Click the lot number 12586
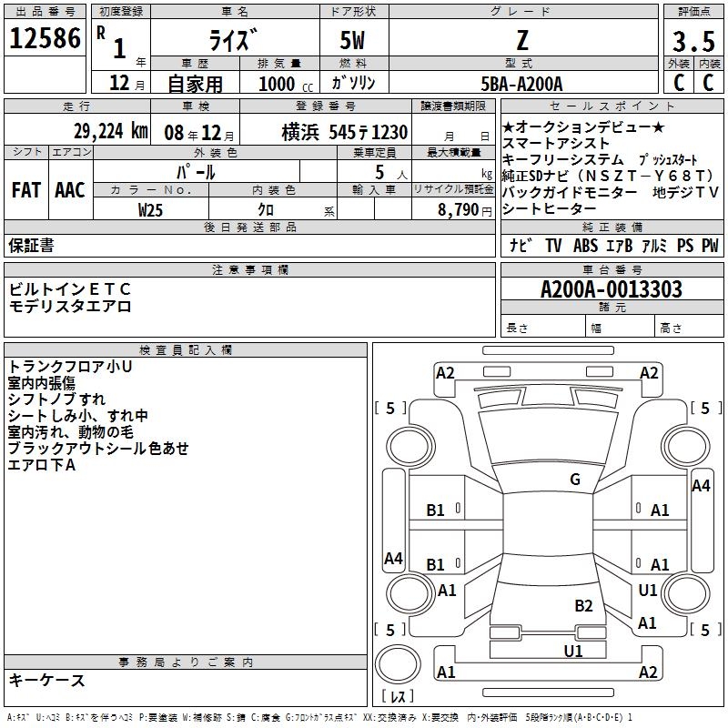The height and width of the screenshot is (728, 728). coord(45,38)
